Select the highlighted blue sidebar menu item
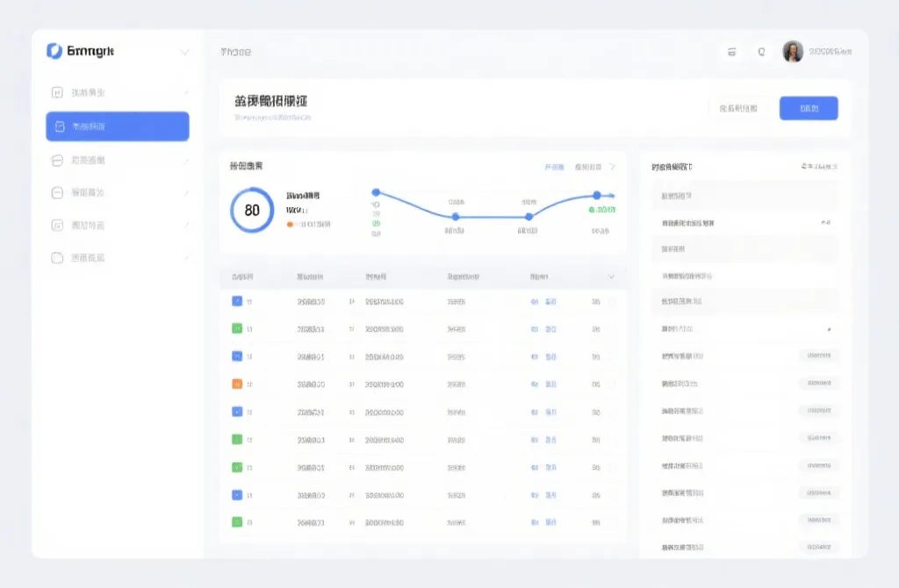This screenshot has height=588, width=899. 118,126
